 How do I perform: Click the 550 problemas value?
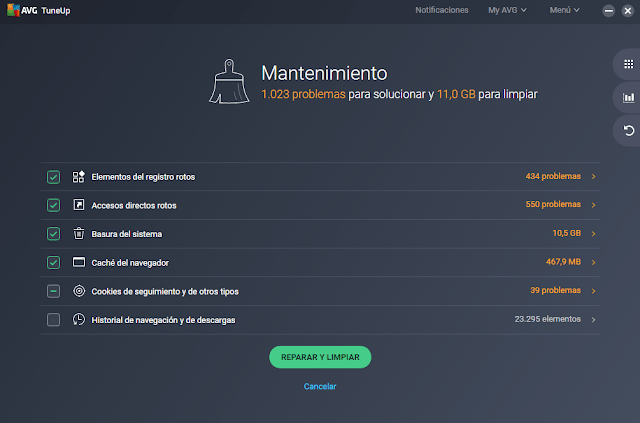pyautogui.click(x=553, y=204)
